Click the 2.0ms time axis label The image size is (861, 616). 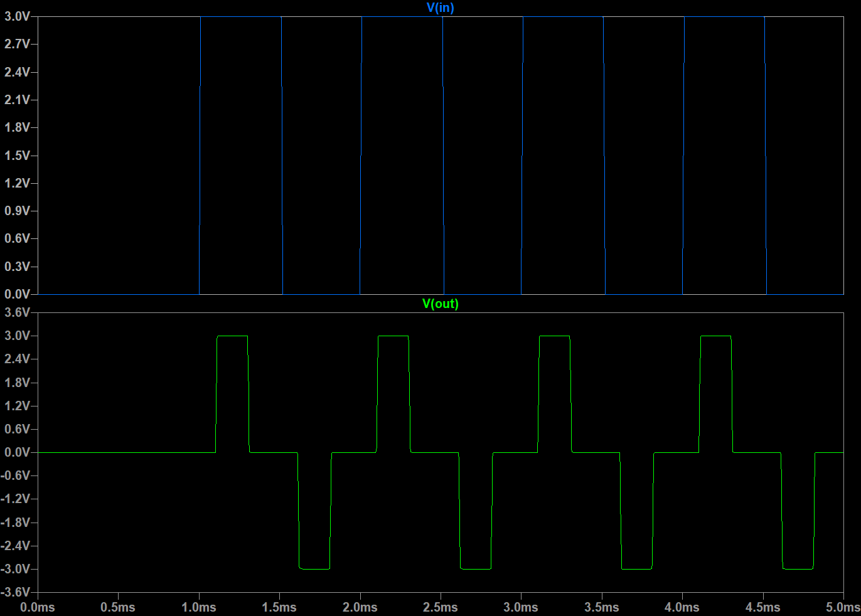pos(360,607)
